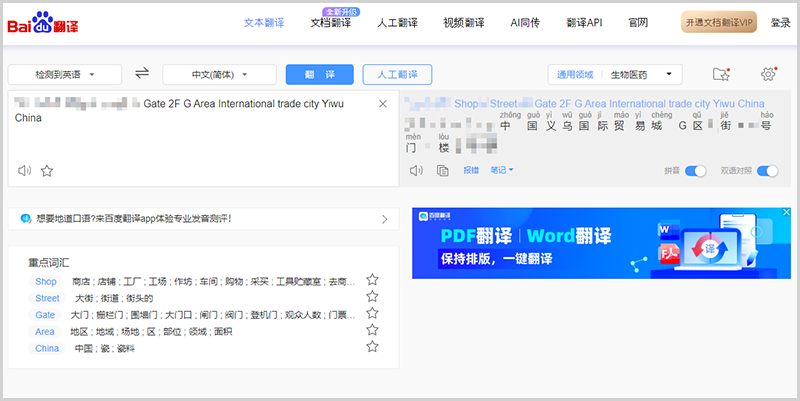This screenshot has width=800, height=401.
Task: Click the blue 翻译 button
Action: (x=319, y=74)
